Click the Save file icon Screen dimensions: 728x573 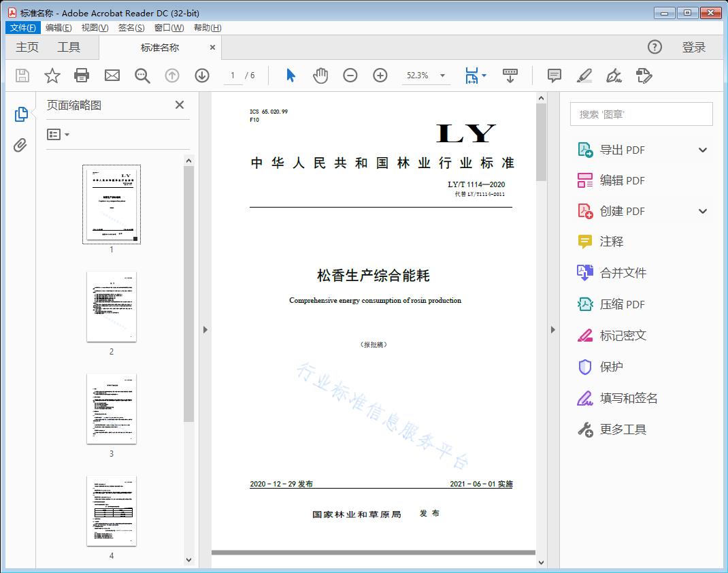(21, 76)
